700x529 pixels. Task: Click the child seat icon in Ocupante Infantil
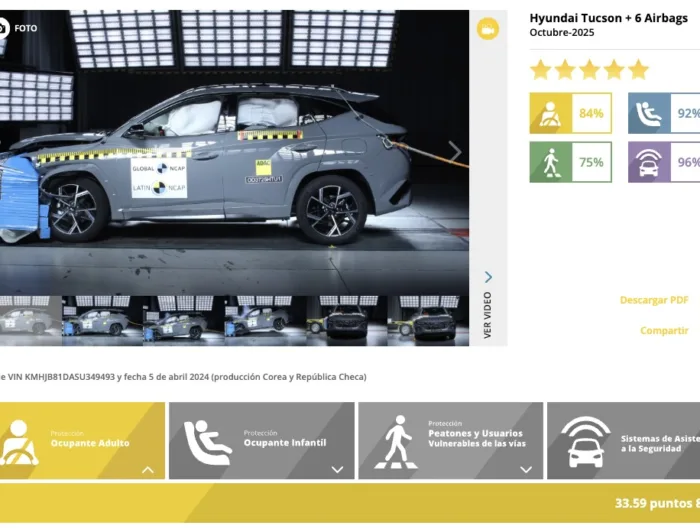(207, 442)
